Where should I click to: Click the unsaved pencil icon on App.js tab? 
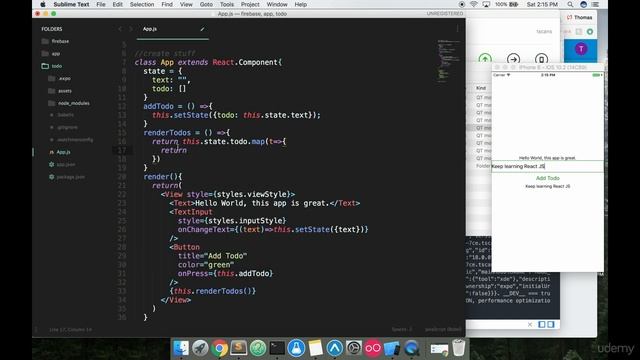[202, 29]
